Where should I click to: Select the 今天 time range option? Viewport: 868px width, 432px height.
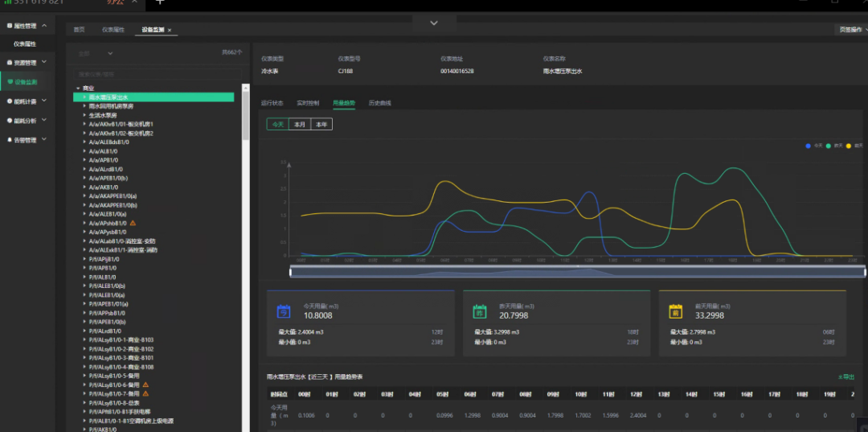(278, 124)
